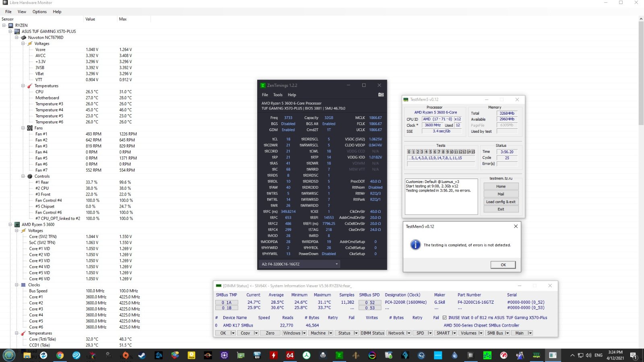Open Tools menu in ZenTimings
This screenshot has height=362, width=644.
pos(278,95)
